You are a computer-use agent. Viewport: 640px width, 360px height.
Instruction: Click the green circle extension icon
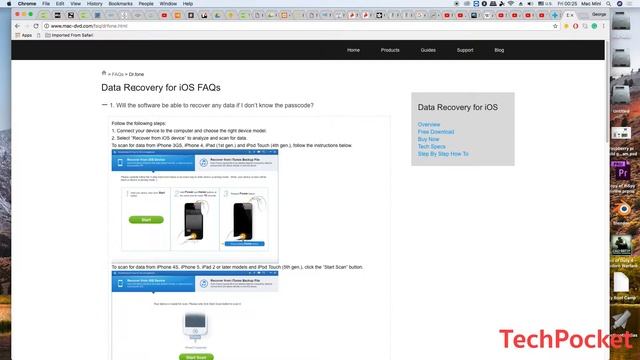pyautogui.click(x=594, y=26)
